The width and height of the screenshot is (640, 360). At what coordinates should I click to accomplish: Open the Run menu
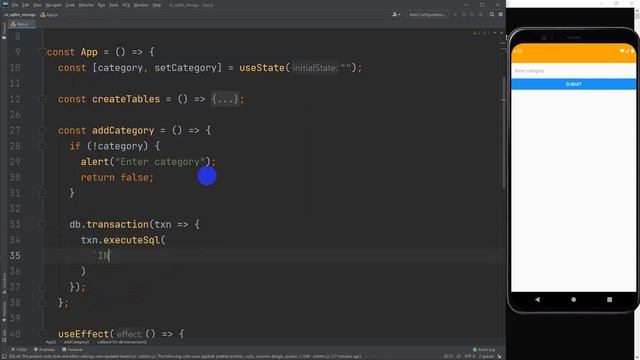pos(101,5)
